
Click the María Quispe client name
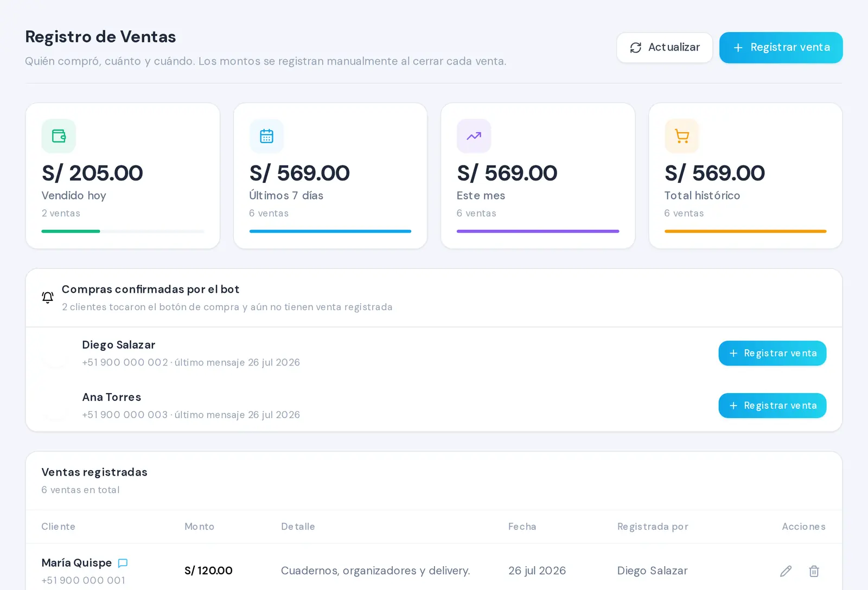pyautogui.click(x=76, y=563)
